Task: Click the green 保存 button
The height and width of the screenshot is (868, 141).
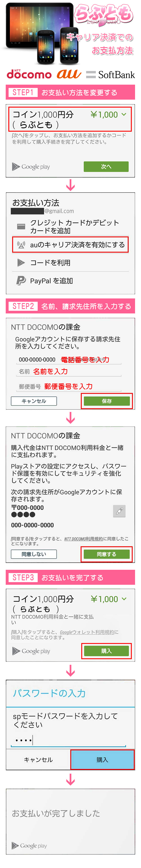Action: (107, 401)
